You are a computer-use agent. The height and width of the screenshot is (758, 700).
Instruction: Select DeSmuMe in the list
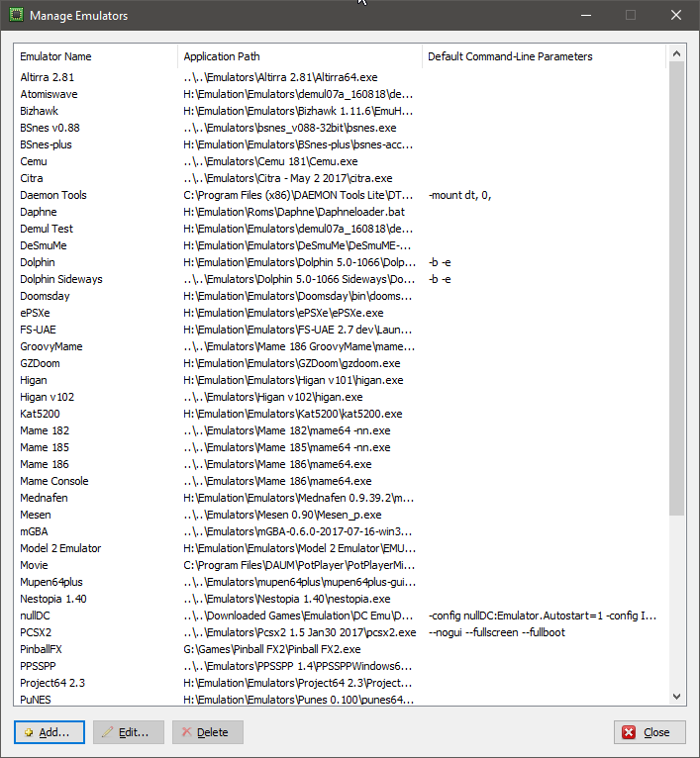pyautogui.click(x=341, y=245)
